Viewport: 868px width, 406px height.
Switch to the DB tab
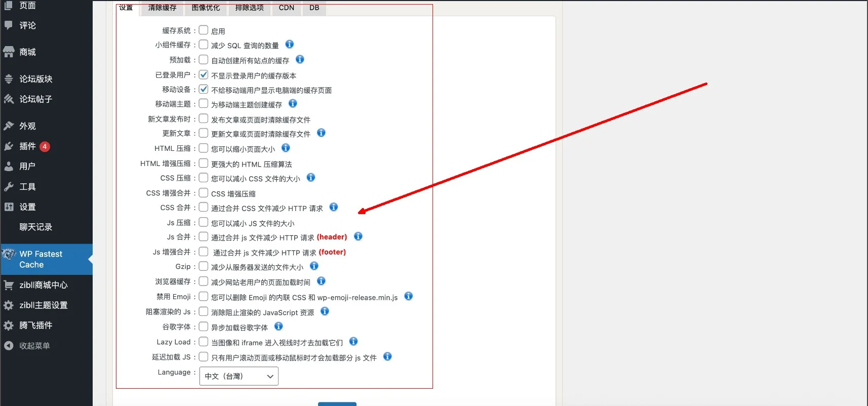coord(314,8)
